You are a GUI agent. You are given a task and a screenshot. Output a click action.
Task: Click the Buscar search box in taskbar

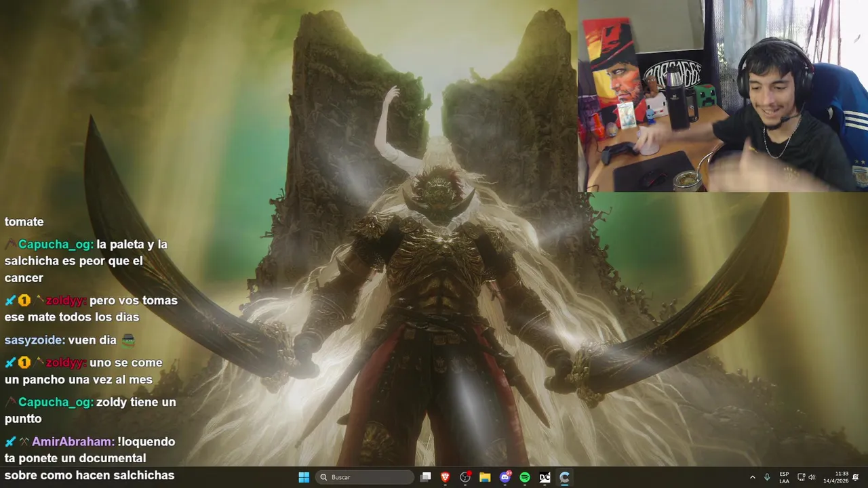coord(366,477)
